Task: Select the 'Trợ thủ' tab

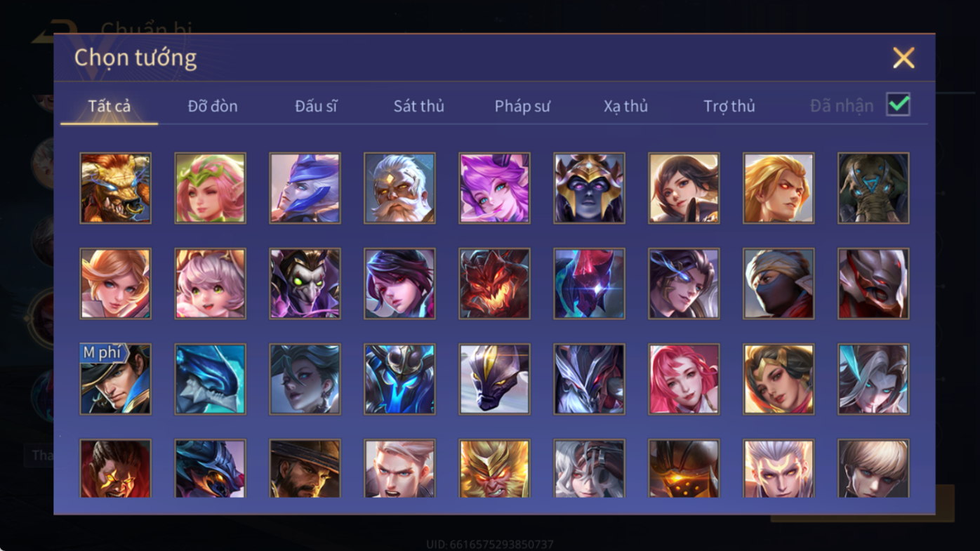Action: [729, 106]
